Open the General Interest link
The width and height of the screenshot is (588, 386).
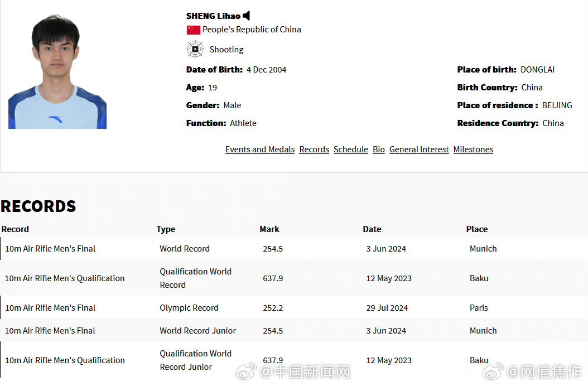point(419,149)
